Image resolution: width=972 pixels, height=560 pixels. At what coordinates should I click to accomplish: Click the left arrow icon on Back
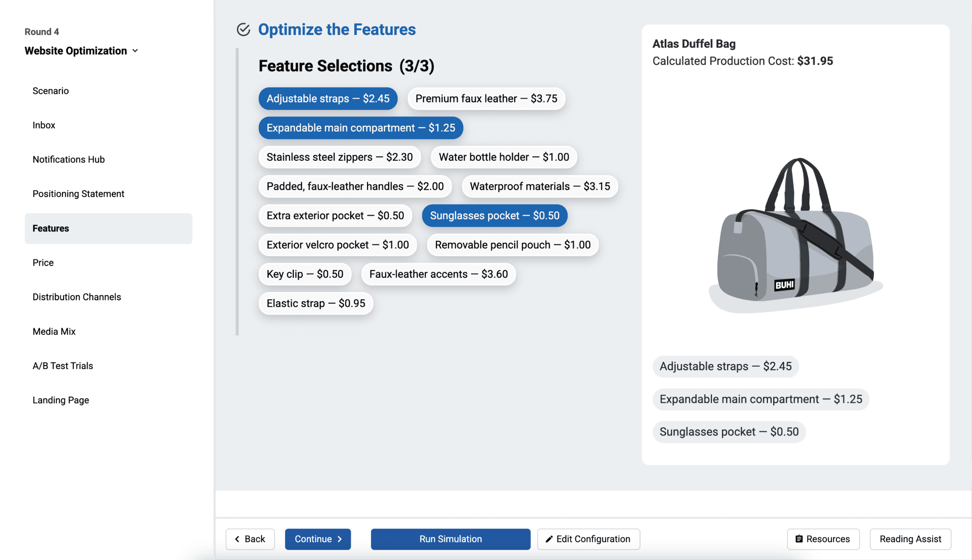(237, 539)
